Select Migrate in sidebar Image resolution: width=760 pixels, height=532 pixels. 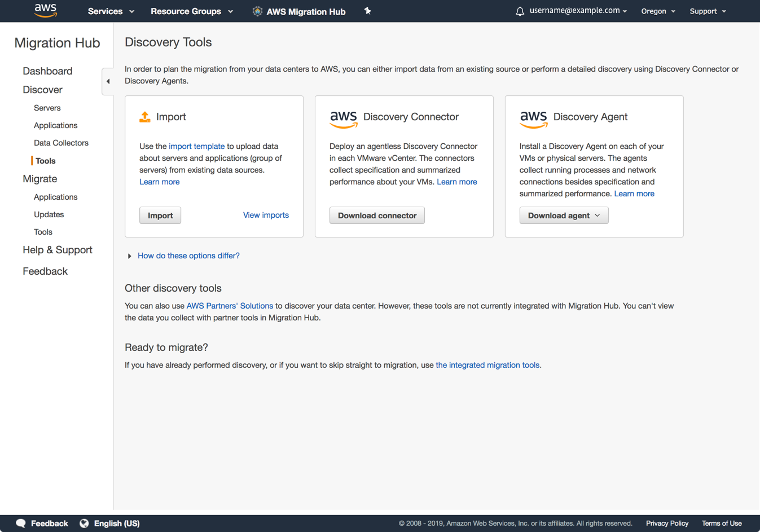[39, 179]
